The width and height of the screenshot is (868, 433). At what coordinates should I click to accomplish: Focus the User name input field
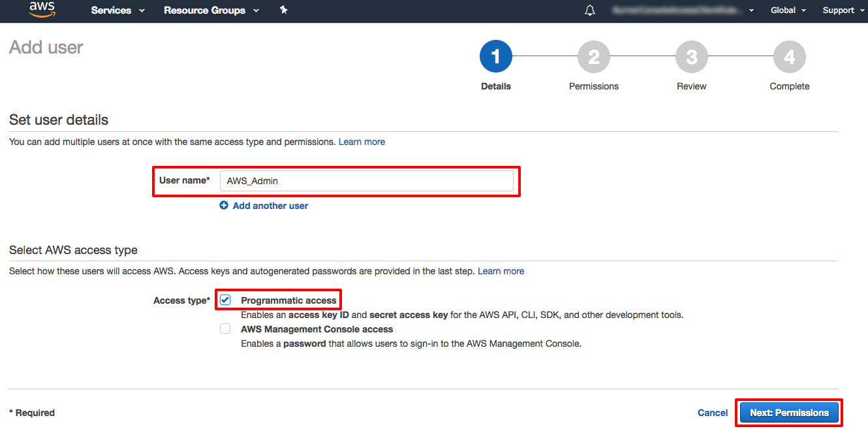click(366, 181)
